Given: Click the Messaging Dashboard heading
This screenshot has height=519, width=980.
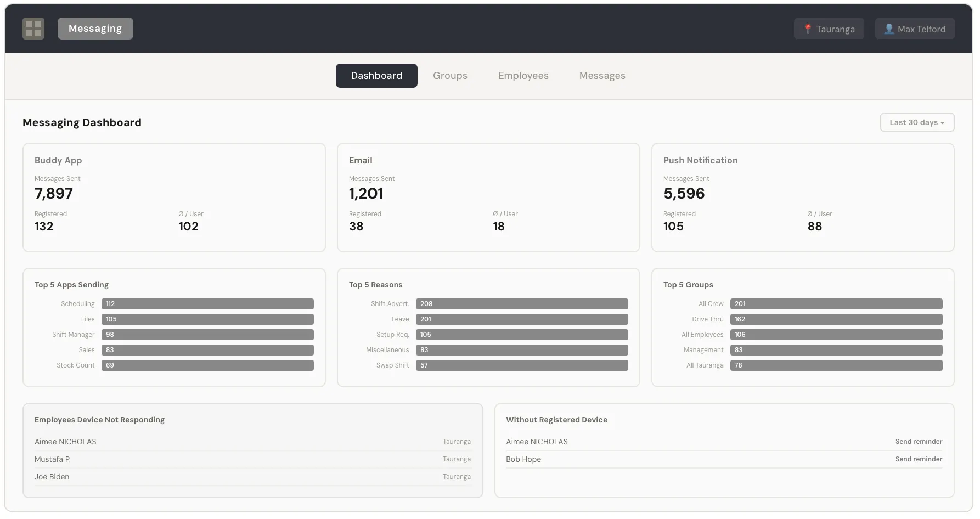Looking at the screenshot, I should [x=82, y=122].
